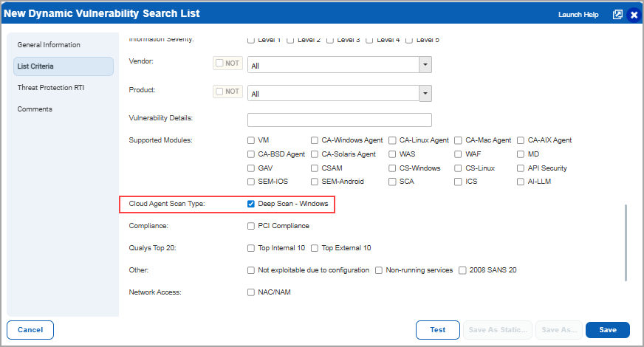Enable NAC/NAM network access checkbox

[x=251, y=292]
